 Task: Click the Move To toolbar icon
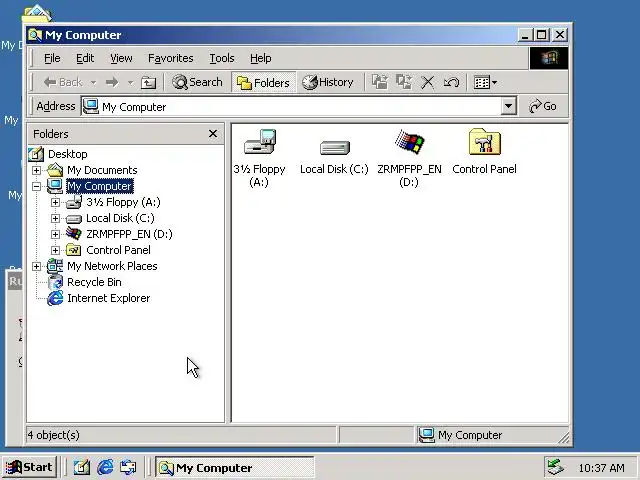pos(380,82)
